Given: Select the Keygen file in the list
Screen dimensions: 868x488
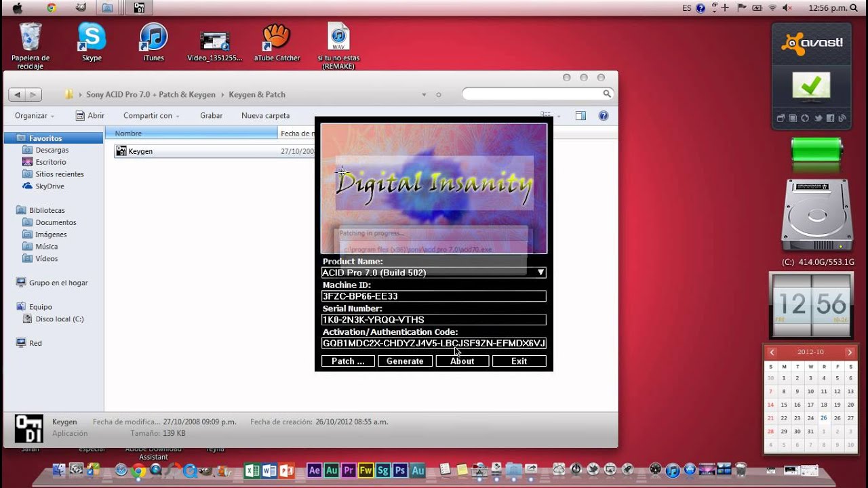Looking at the screenshot, I should [x=134, y=151].
